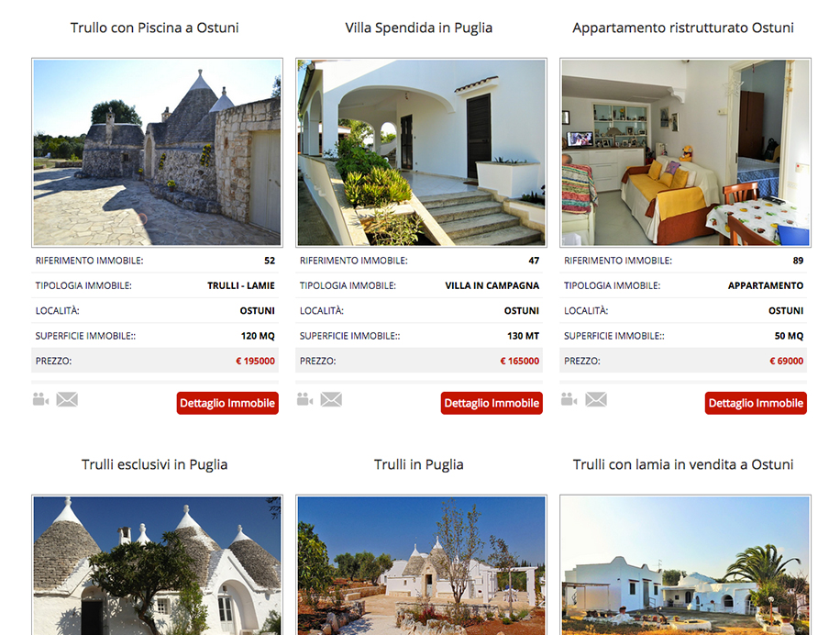View the apartment interior photo
840x635 pixels.
pyautogui.click(x=685, y=152)
